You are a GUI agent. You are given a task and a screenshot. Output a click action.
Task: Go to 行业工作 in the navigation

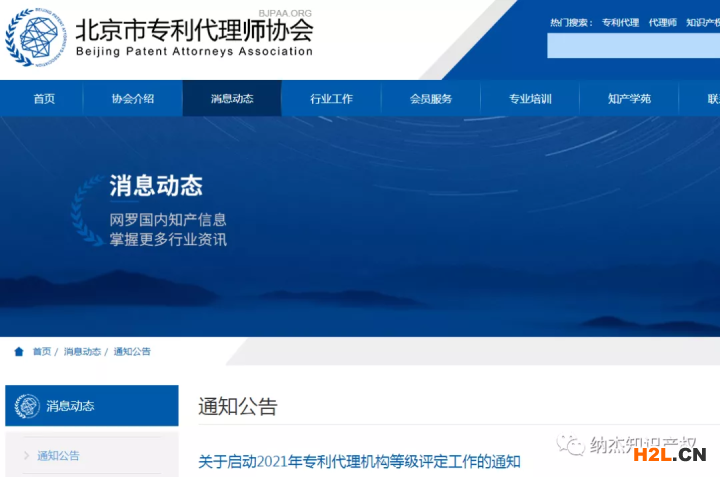[x=331, y=99]
